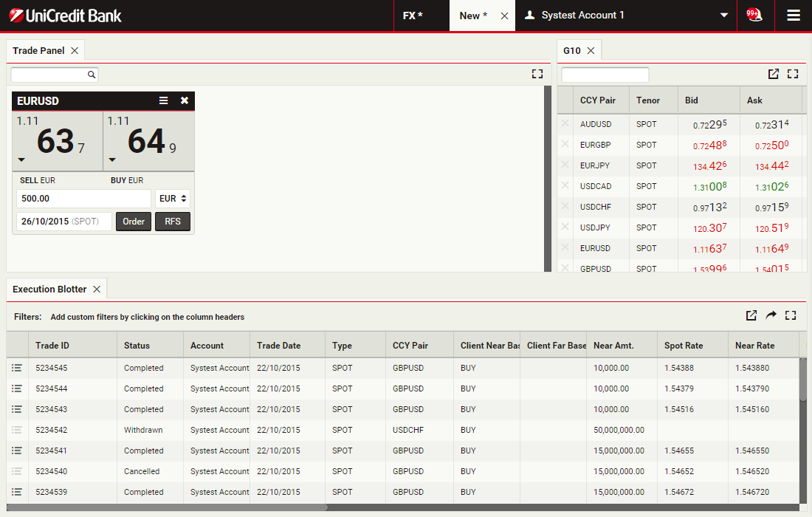Select the Execution Blotter tab
Screen dimensions: 812x517
click(49, 289)
